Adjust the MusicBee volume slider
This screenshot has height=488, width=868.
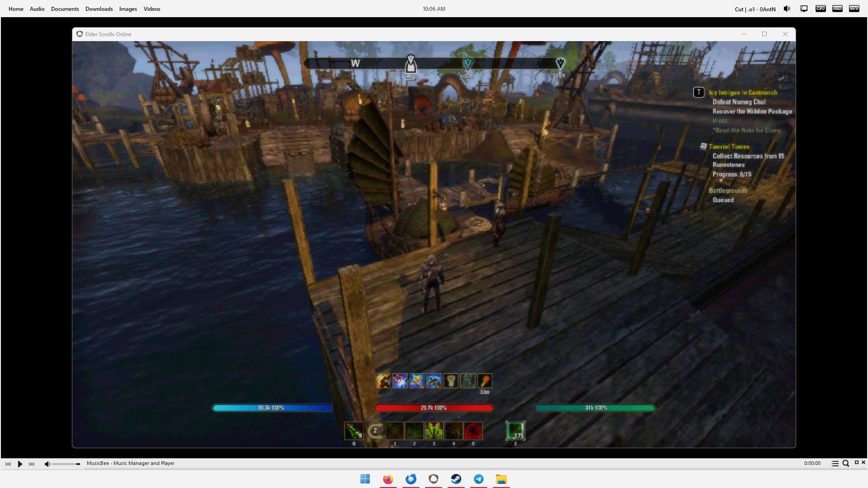[x=66, y=464]
